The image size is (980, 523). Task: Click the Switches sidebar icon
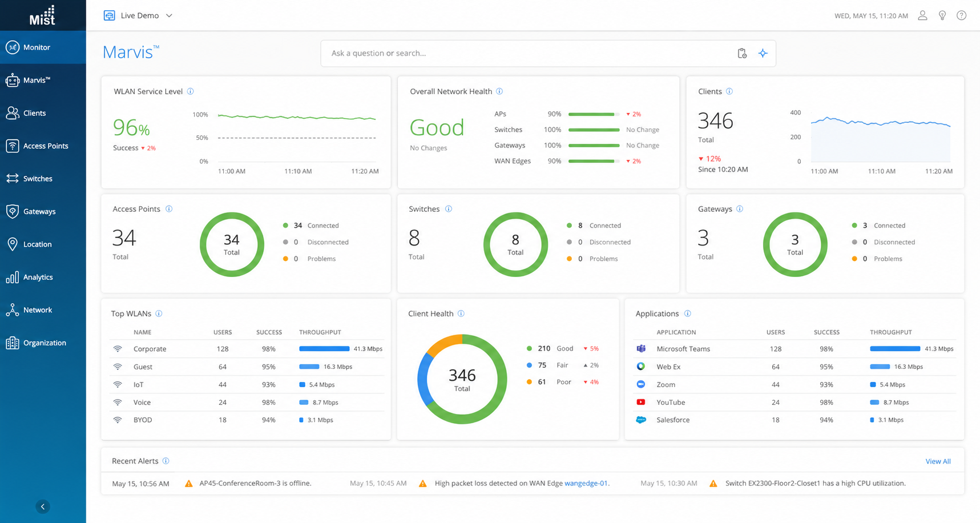(13, 179)
